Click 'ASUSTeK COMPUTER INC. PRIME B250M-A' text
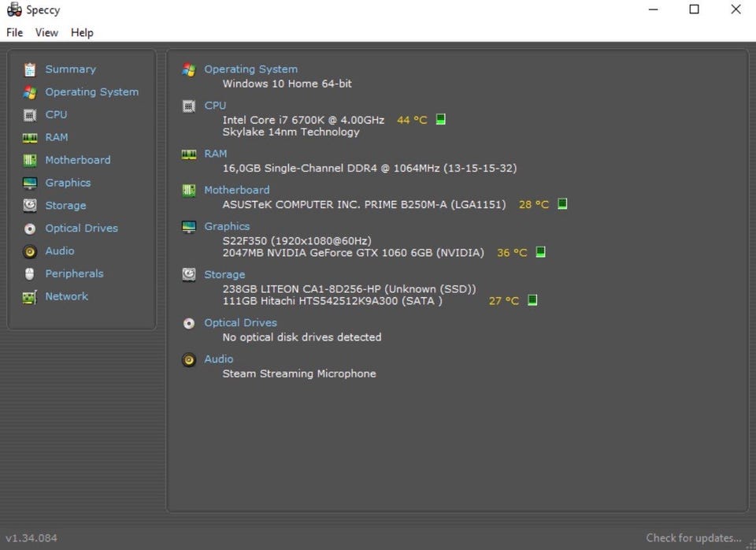This screenshot has height=550, width=756. coord(364,205)
